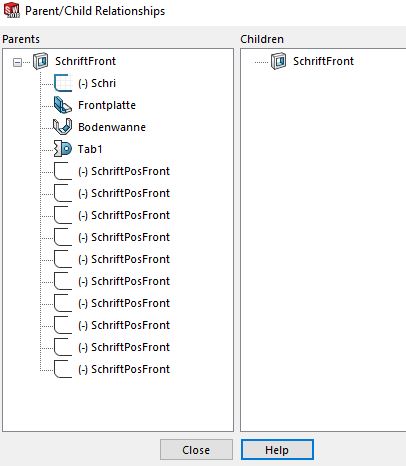Select the Bodenwanne parent item
The image size is (406, 466).
112,127
